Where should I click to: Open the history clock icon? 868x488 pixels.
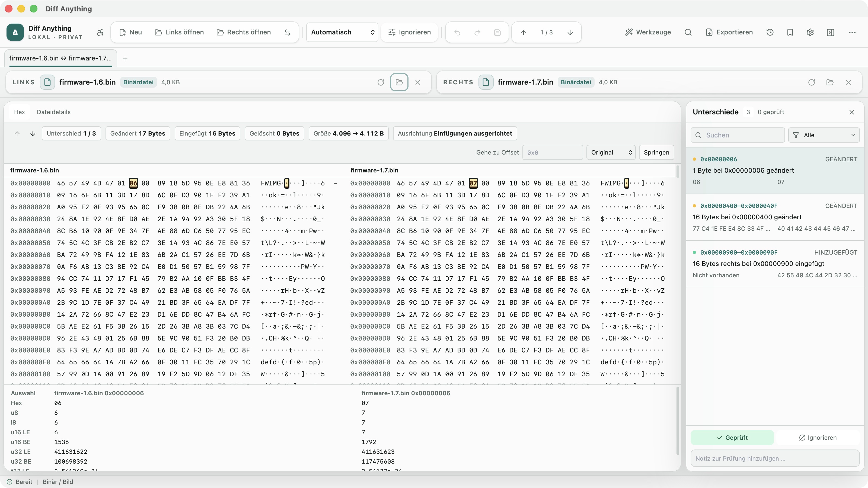click(770, 32)
